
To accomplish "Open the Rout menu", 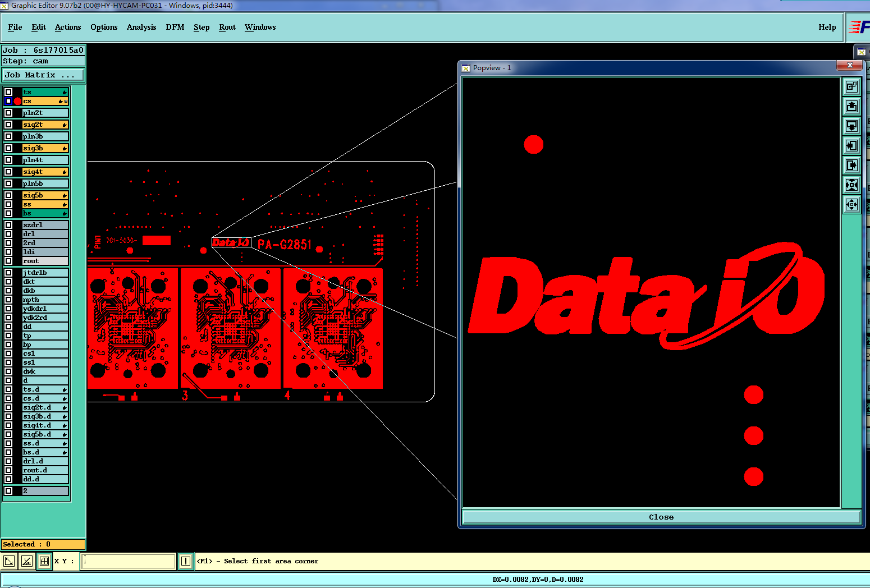I will click(227, 27).
